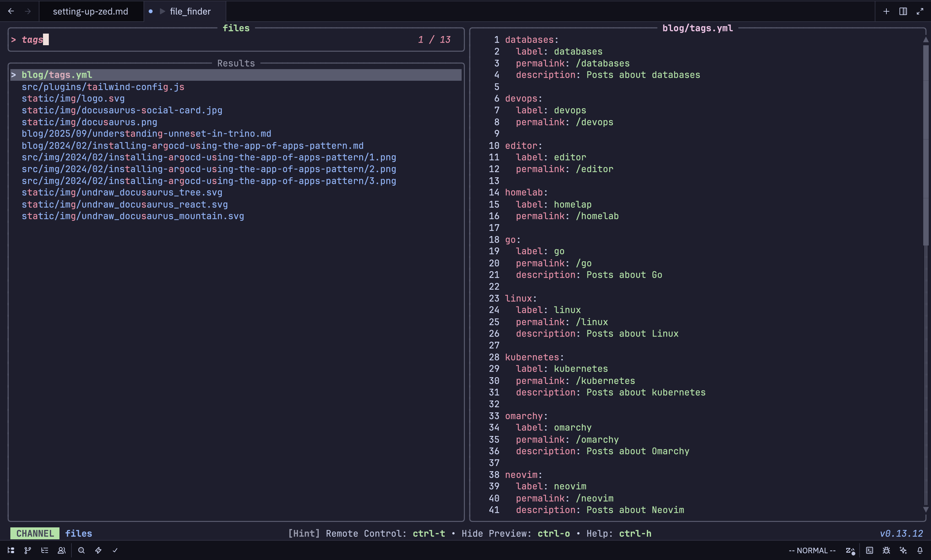Open the collaboration panel icon

point(61,550)
